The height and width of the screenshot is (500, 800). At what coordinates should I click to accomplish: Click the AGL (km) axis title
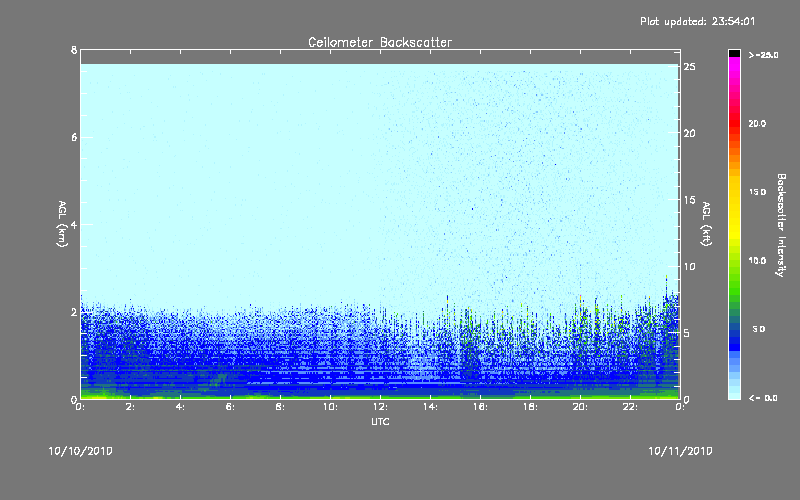[62, 224]
